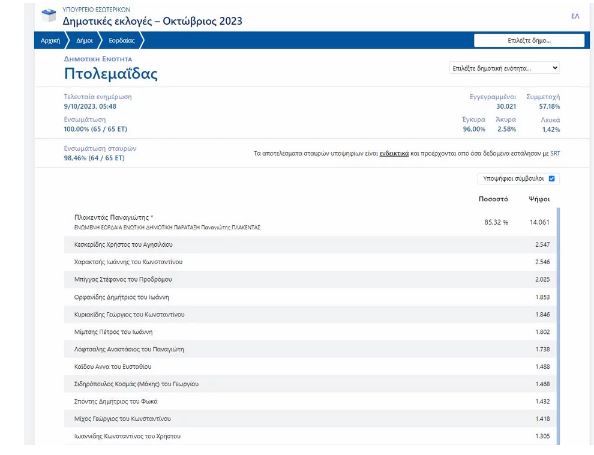Click the last update 9/10/2023, 05:48 text
Viewport: 594px width, 455px height.
pos(90,106)
